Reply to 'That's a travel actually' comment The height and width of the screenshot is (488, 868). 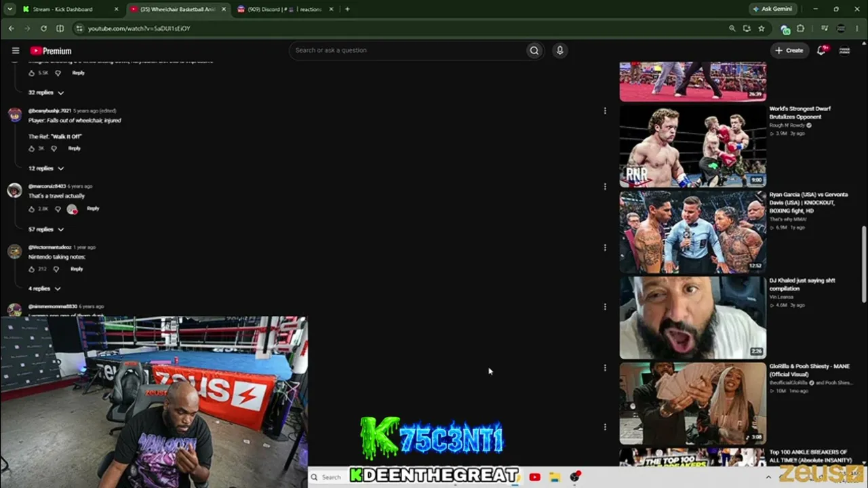(93, 209)
